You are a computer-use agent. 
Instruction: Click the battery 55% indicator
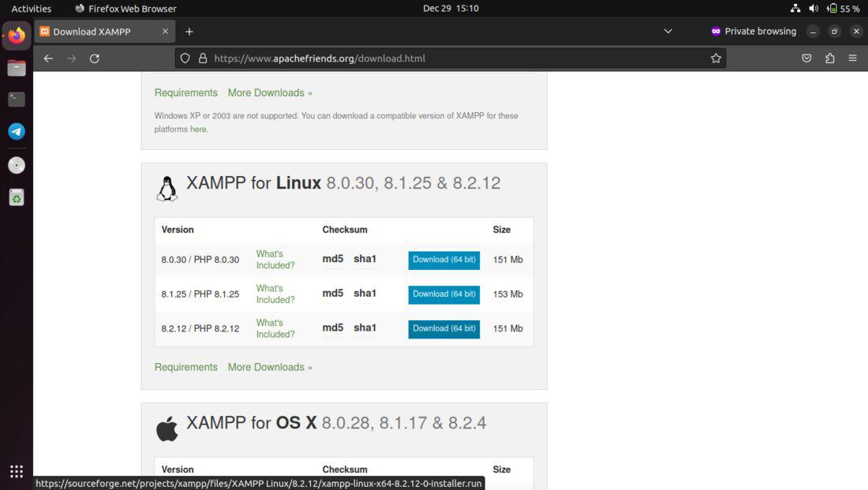coord(843,9)
